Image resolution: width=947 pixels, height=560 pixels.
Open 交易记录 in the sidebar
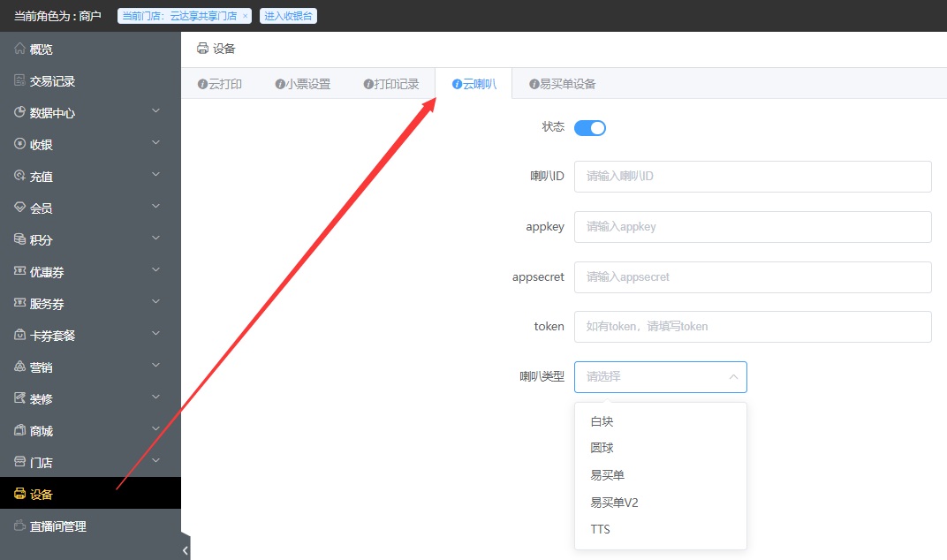click(x=91, y=81)
